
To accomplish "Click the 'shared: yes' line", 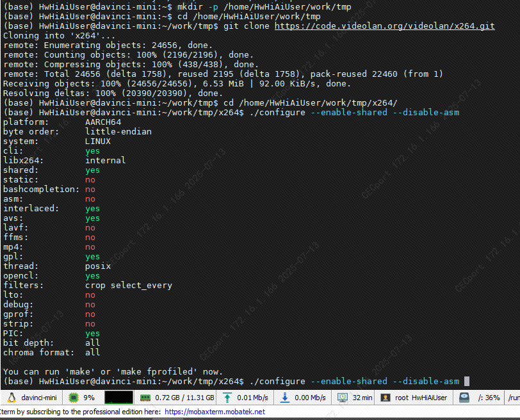I will (51, 170).
